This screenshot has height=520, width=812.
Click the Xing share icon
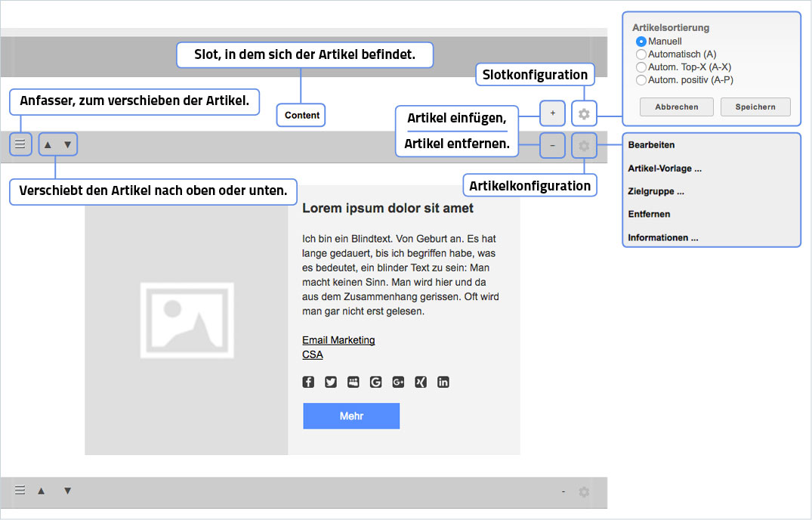[x=421, y=382]
